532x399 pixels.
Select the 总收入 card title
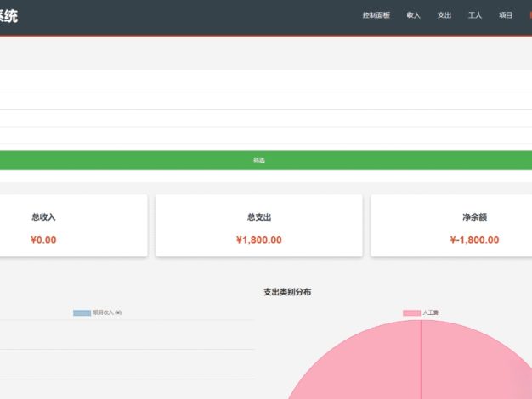click(43, 217)
